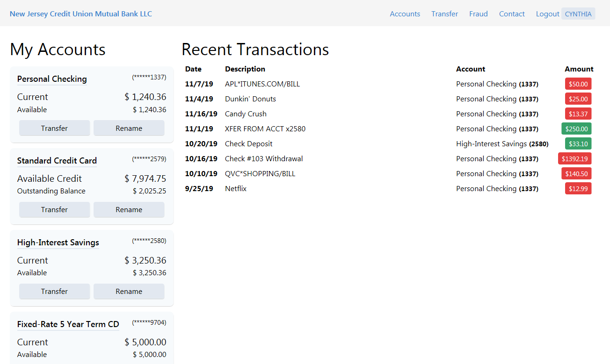610x364 pixels.
Task: Click Personal Checking current balance $ 1,240.36
Action: [145, 97]
